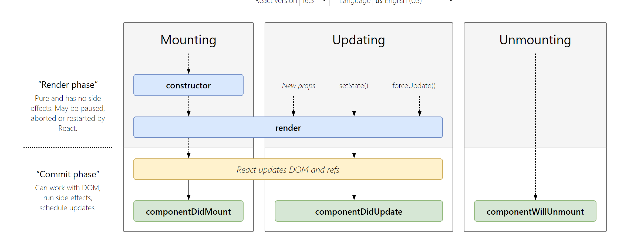Screen dimensions: 644x246
Task: Click the setState() trigger label
Action: pyautogui.click(x=353, y=86)
